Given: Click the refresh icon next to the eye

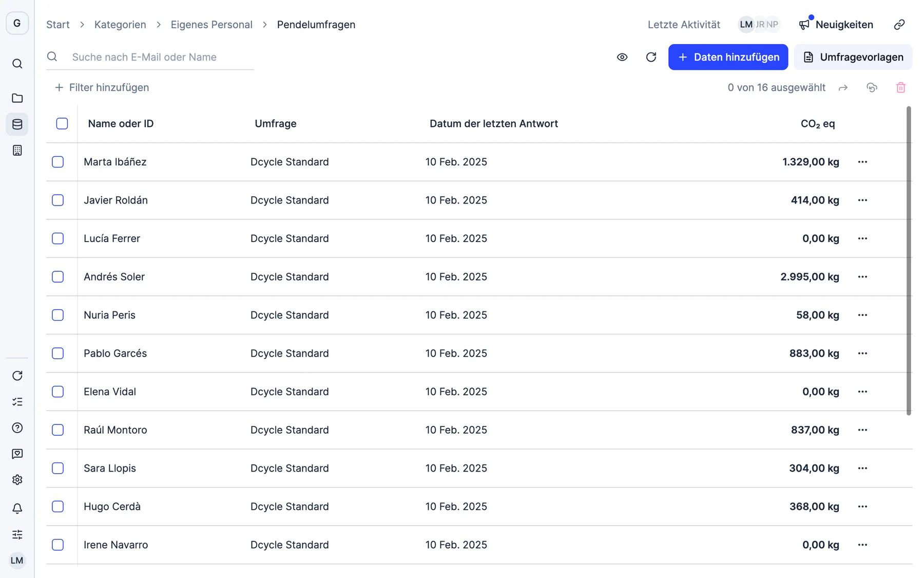Looking at the screenshot, I should 651,57.
